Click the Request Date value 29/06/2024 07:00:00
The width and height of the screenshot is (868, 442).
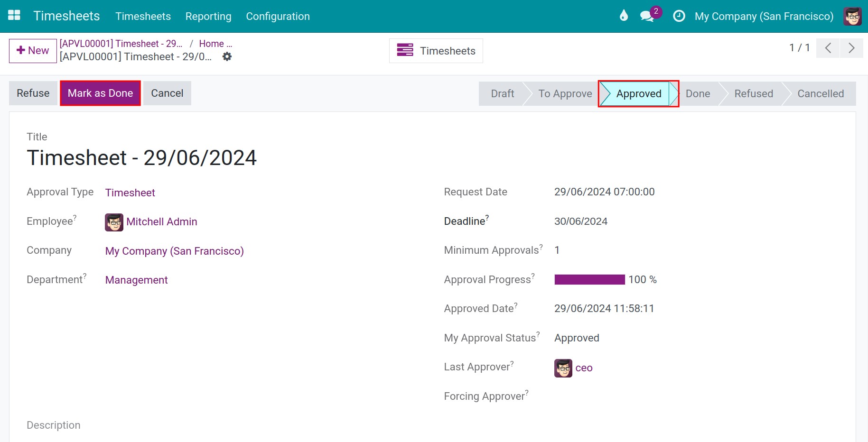click(604, 192)
